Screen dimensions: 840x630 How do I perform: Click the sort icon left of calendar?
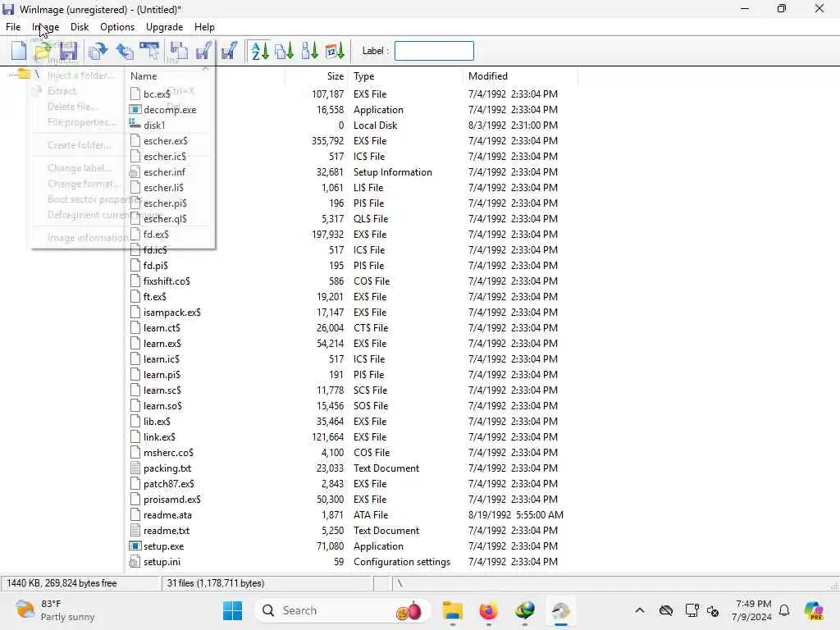click(309, 51)
